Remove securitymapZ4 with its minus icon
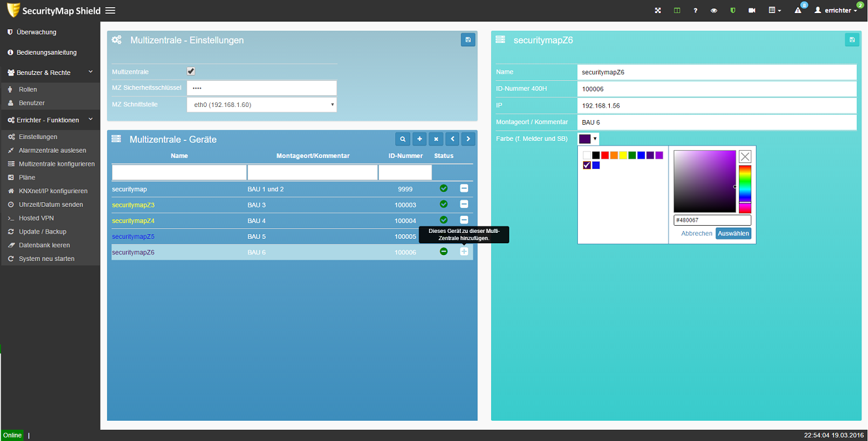 pos(464,220)
